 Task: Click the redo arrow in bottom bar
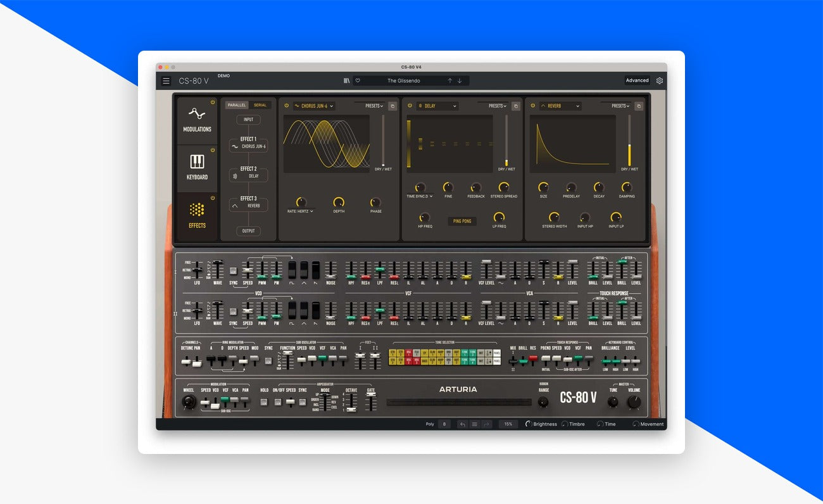point(486,424)
